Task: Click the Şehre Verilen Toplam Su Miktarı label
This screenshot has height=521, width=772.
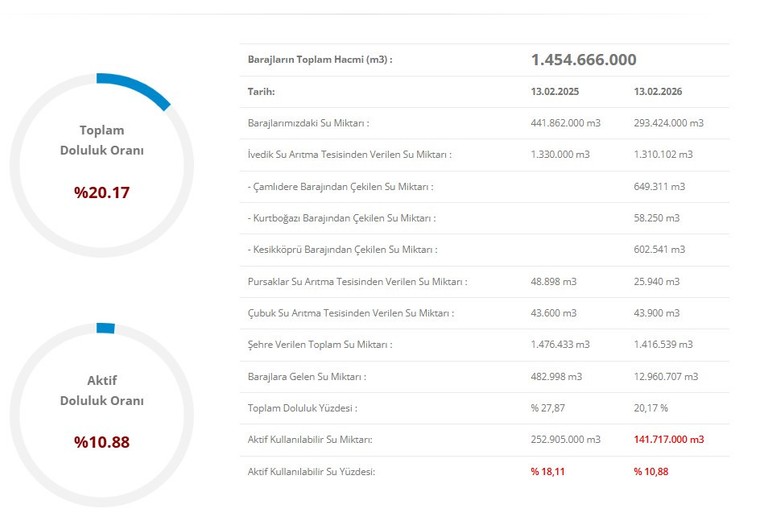Action: 319,345
